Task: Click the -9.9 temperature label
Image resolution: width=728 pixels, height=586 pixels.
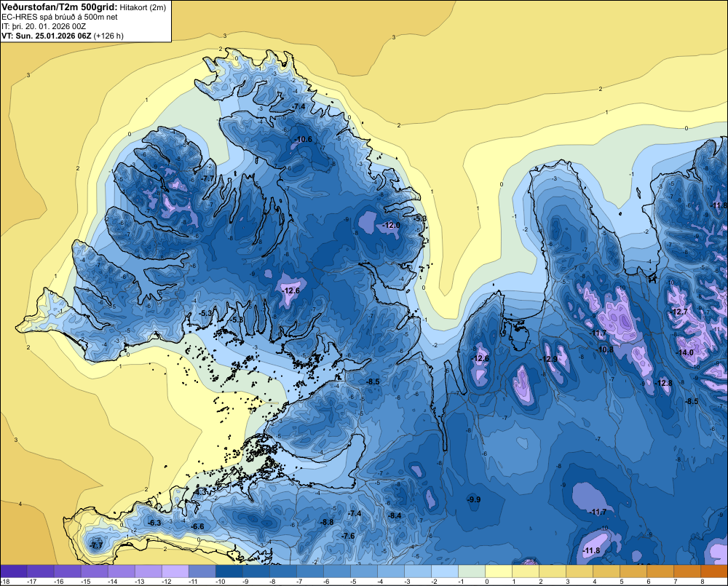Action: coord(474,499)
